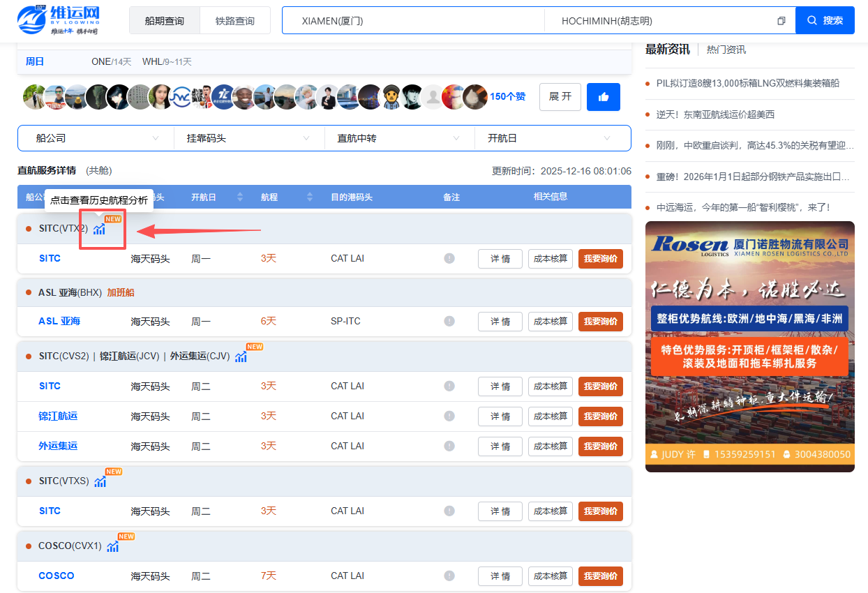Sort by 开航日 column arrows
The height and width of the screenshot is (593, 868).
pos(241,197)
